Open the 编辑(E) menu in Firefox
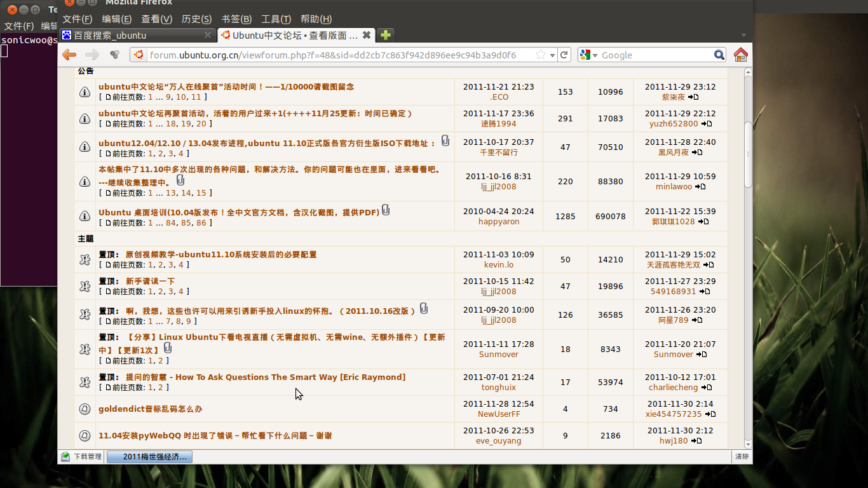This screenshot has width=868, height=488. pos(117,19)
